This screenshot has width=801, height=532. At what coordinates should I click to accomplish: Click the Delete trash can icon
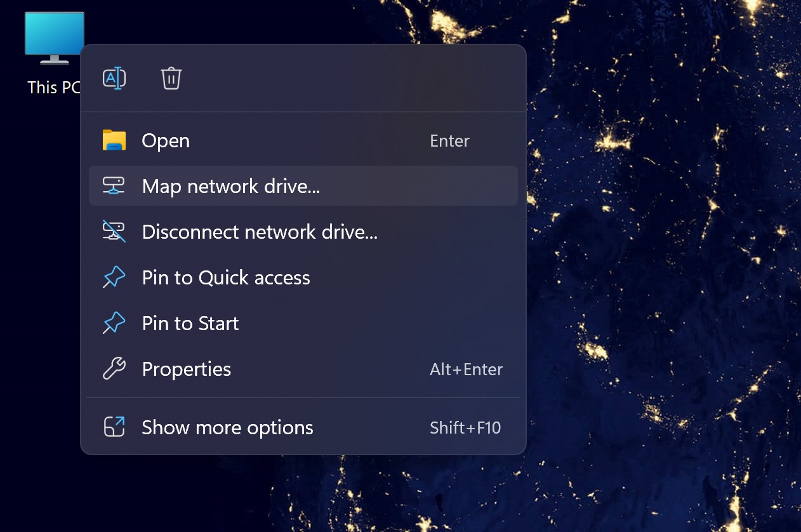click(x=171, y=79)
